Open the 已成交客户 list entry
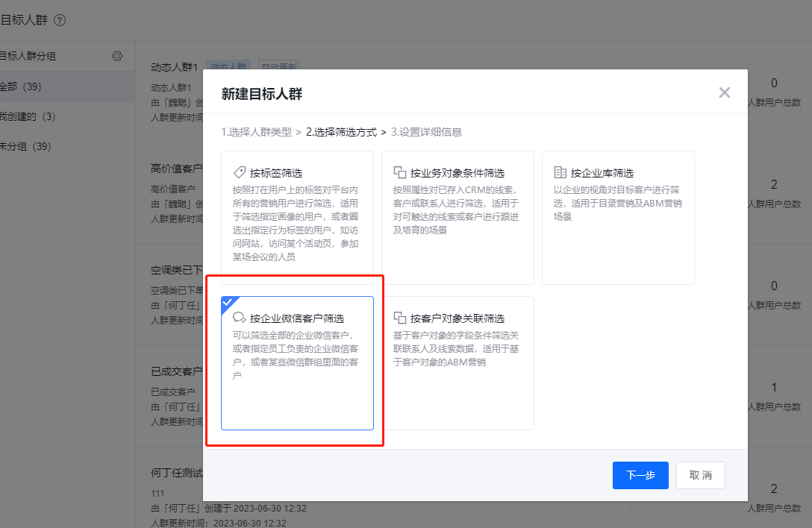Image resolution: width=812 pixels, height=528 pixels. pyautogui.click(x=176, y=371)
